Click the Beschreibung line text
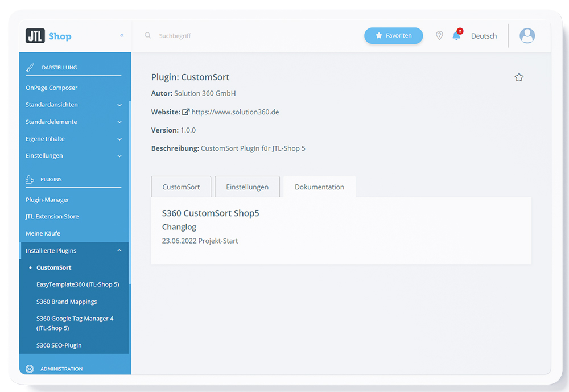The image size is (569, 392). pyautogui.click(x=228, y=148)
